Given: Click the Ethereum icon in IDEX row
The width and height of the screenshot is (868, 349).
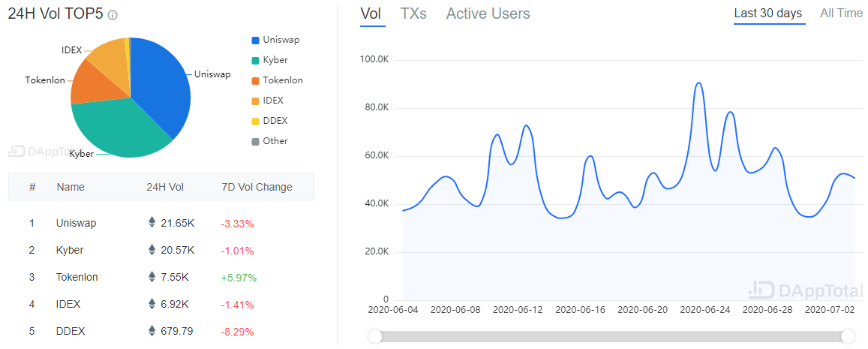Looking at the screenshot, I should coord(152,304).
